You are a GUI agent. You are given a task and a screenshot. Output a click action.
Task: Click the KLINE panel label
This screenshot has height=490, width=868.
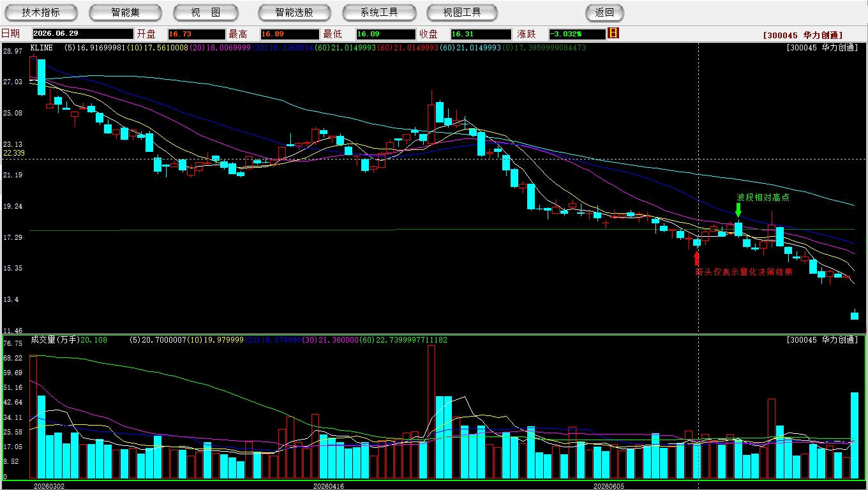pyautogui.click(x=41, y=48)
